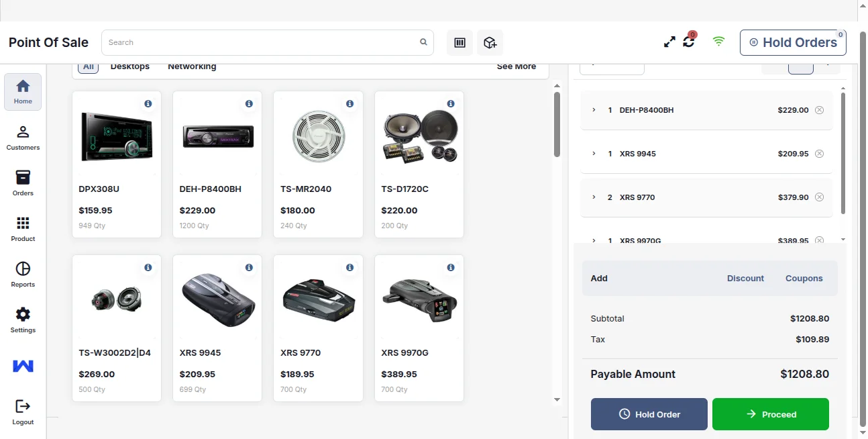868x439 pixels.
Task: Show info for XRS 9770 product card
Action: point(349,267)
